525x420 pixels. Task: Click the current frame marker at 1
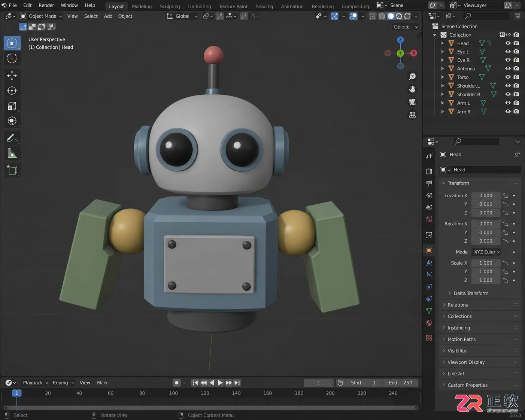[x=16, y=393]
